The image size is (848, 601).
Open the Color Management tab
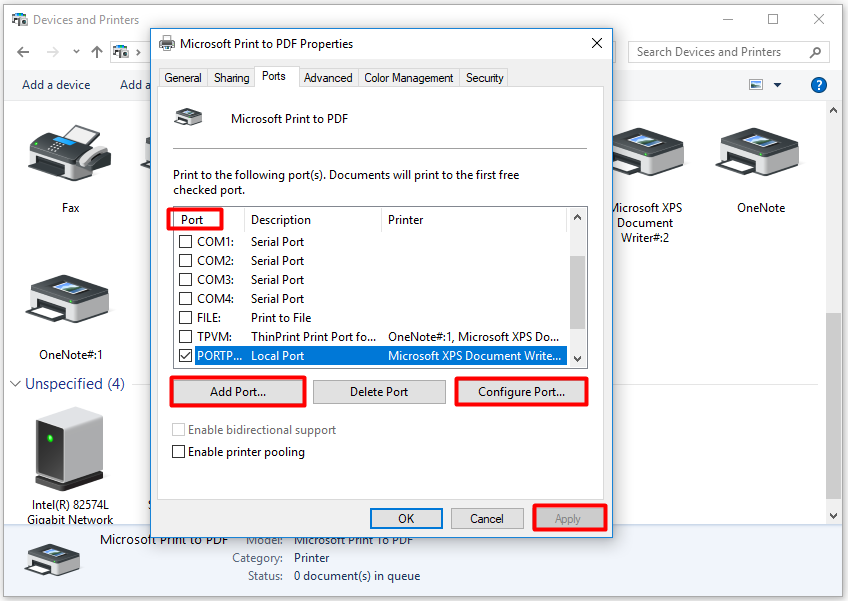[408, 78]
